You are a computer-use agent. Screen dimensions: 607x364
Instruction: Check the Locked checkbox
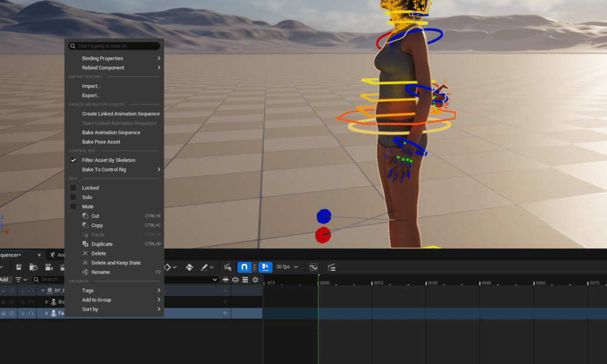tap(73, 188)
